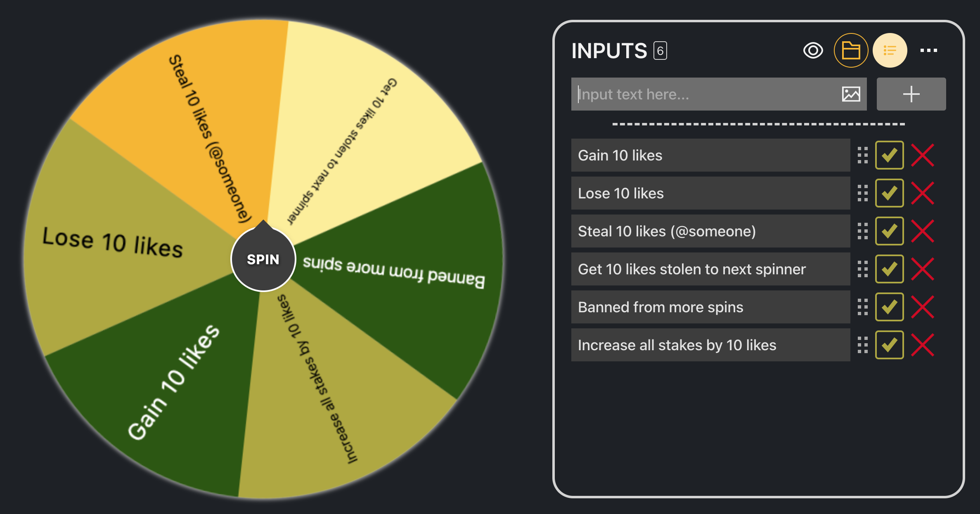Open the three-dots more options menu

pyautogui.click(x=928, y=51)
